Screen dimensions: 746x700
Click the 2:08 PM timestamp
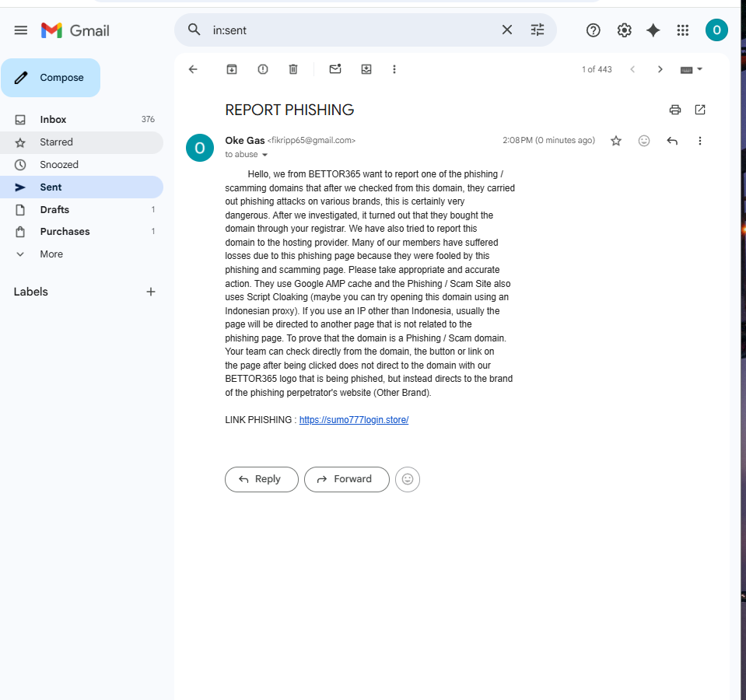pyautogui.click(x=548, y=140)
